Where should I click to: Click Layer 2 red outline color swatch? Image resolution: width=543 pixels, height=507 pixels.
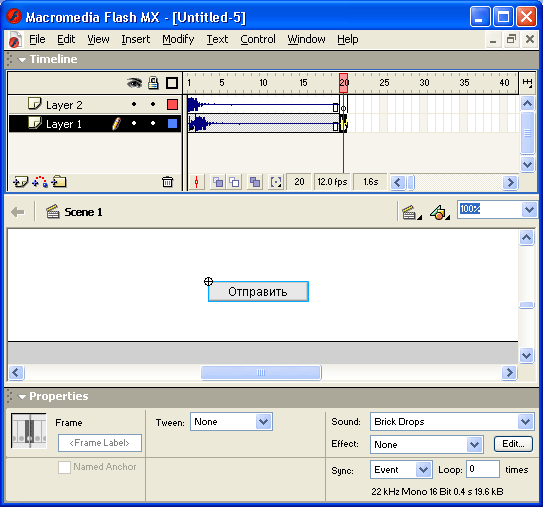coord(172,104)
